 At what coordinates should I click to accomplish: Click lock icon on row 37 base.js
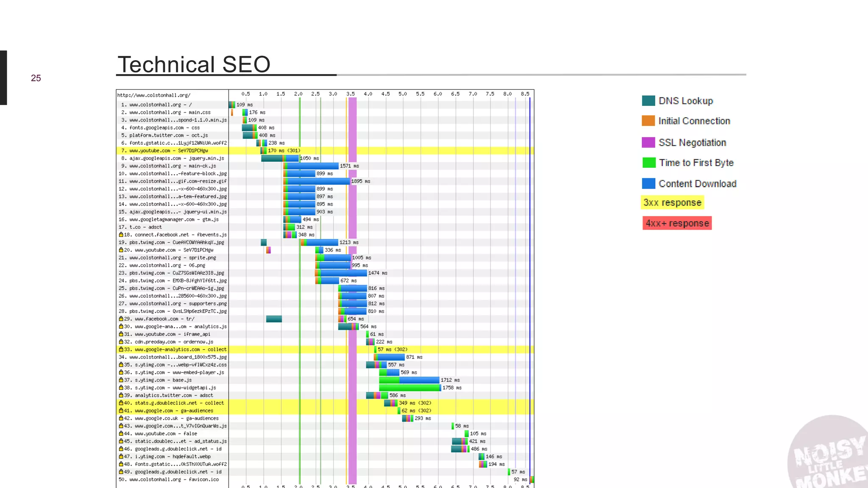(121, 380)
